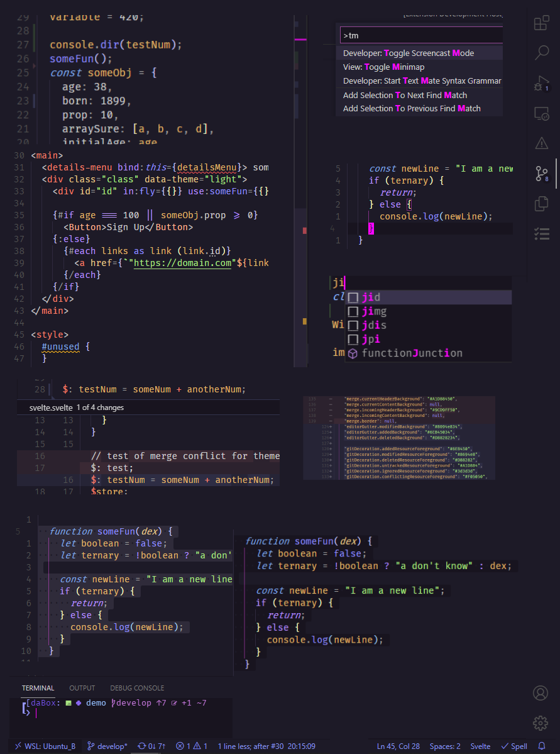Click the warning triangle activity bar icon
This screenshot has width=560, height=754.
point(542,143)
